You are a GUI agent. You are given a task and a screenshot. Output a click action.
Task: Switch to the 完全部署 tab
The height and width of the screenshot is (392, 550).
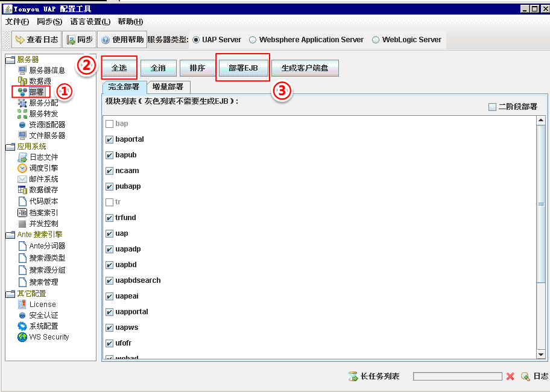click(124, 87)
